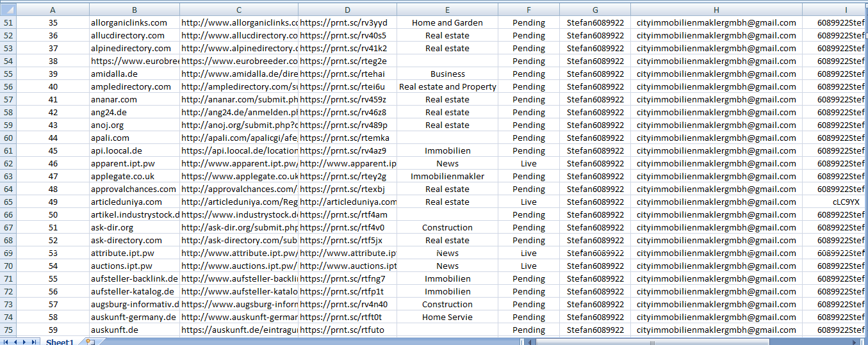The image size is (868, 345).
Task: Click cell containing ananar.com
Action: click(135, 99)
